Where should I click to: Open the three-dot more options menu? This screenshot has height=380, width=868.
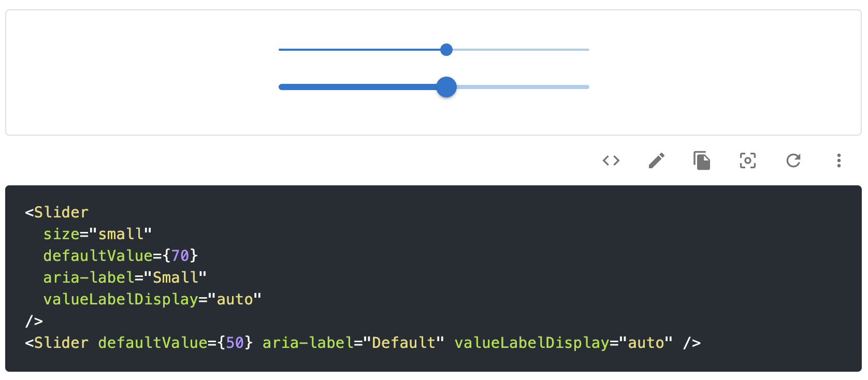[x=838, y=160]
